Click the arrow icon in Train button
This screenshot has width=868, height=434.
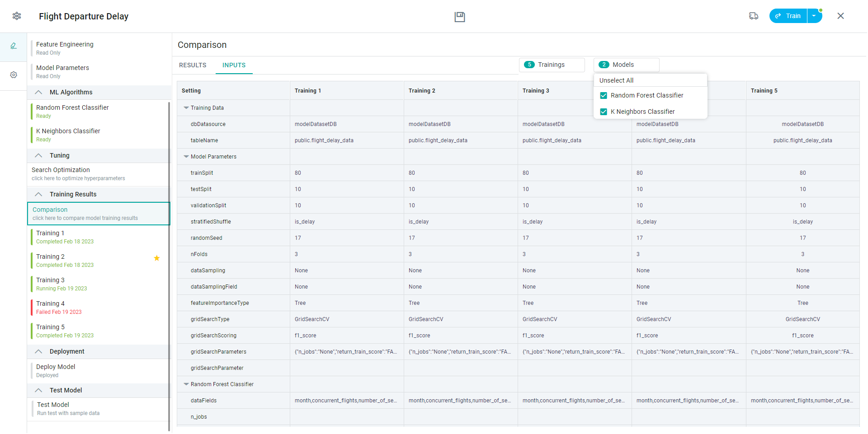click(778, 16)
